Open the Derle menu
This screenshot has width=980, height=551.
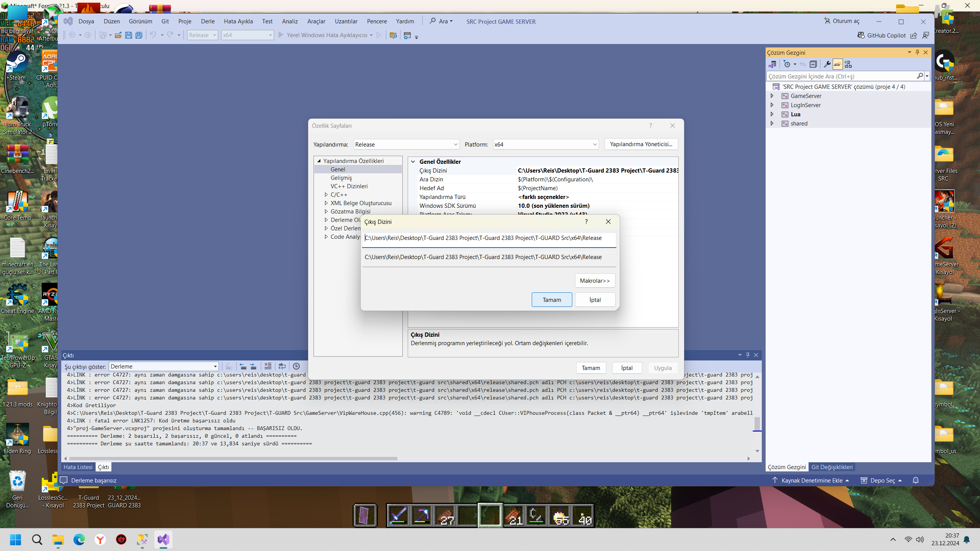pos(208,21)
